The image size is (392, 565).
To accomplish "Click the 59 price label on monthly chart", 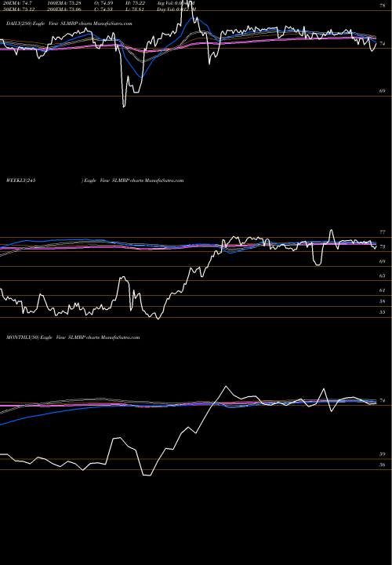I will click(383, 454).
